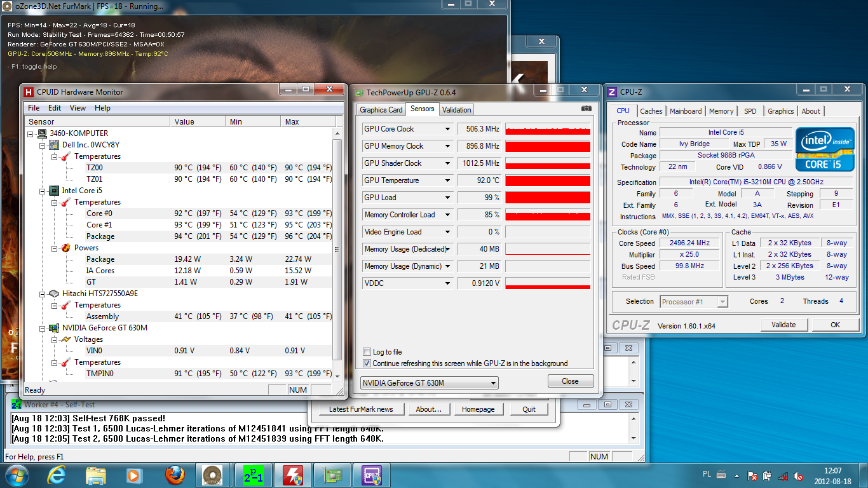Screen dimensions: 868x488
Task: Click the flame icon beside Powers
Action: click(66, 248)
